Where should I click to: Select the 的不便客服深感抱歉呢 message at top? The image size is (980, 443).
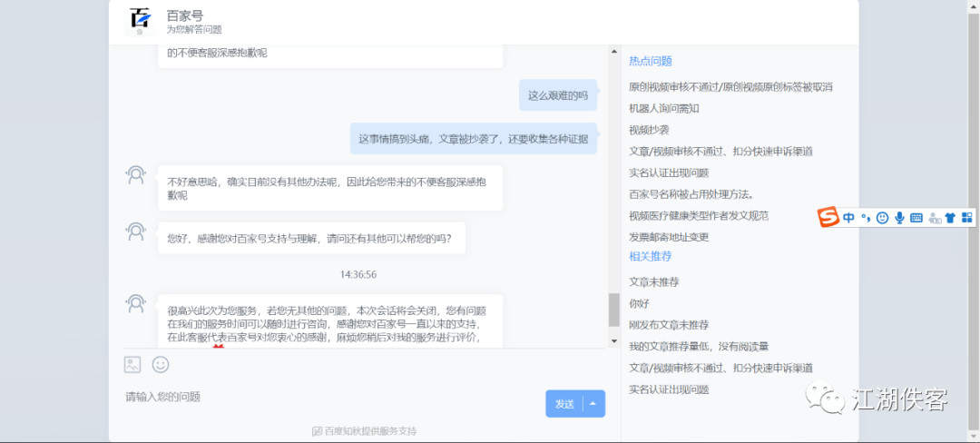330,56
